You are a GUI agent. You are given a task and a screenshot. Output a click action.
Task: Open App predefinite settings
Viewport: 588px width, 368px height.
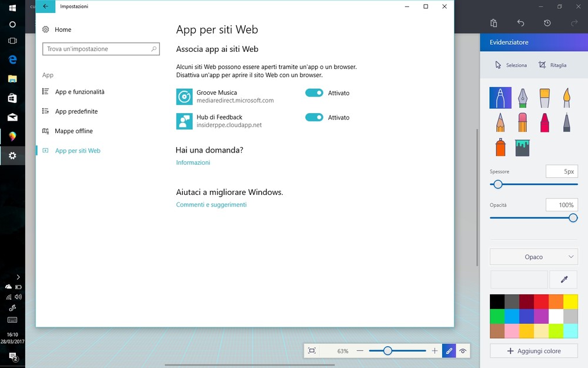[x=70, y=111]
